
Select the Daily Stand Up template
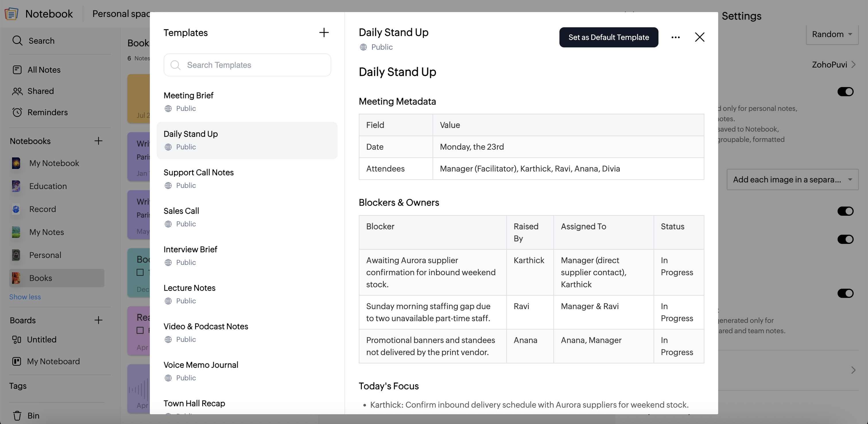pos(247,140)
